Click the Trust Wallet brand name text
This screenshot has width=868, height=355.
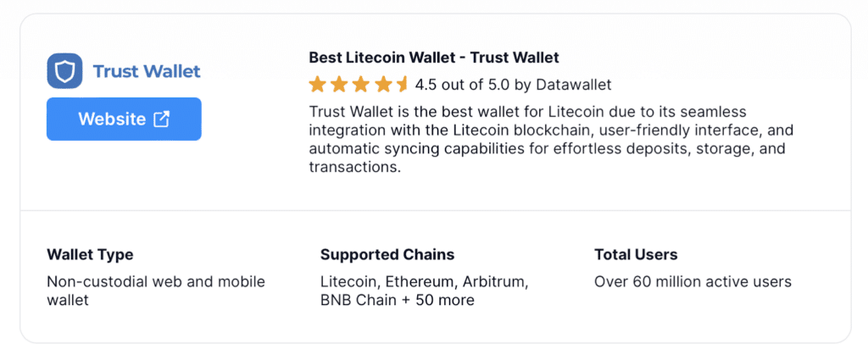(147, 71)
